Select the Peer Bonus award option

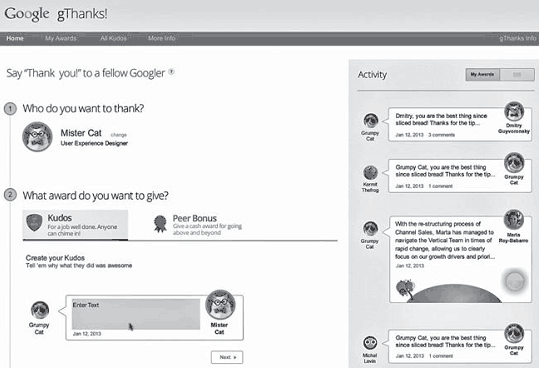point(198,225)
